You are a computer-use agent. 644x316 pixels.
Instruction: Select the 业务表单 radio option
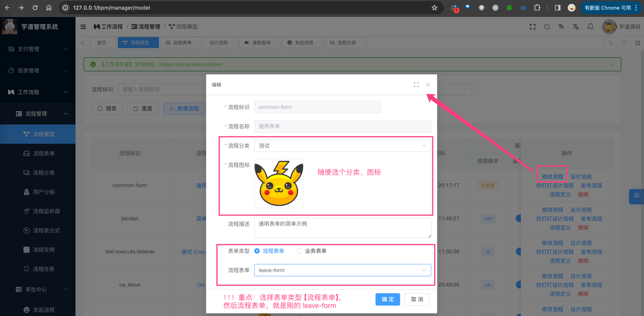[299, 251]
